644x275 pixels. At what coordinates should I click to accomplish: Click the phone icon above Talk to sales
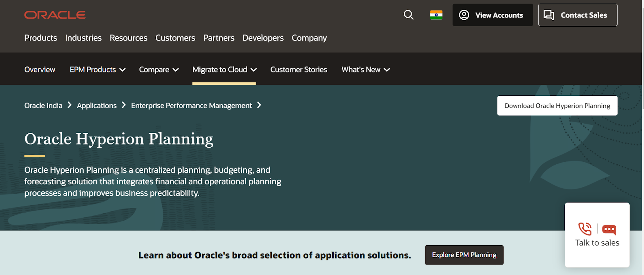tap(585, 229)
